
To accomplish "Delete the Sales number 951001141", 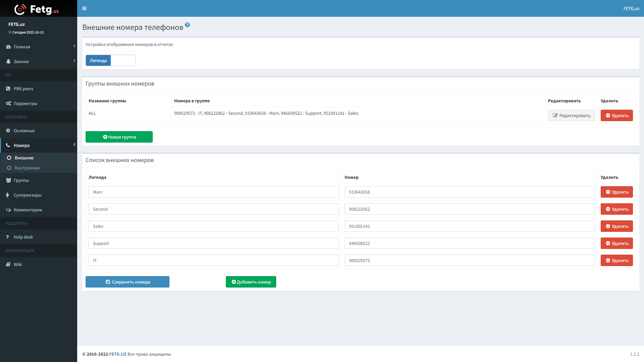I will pyautogui.click(x=616, y=226).
